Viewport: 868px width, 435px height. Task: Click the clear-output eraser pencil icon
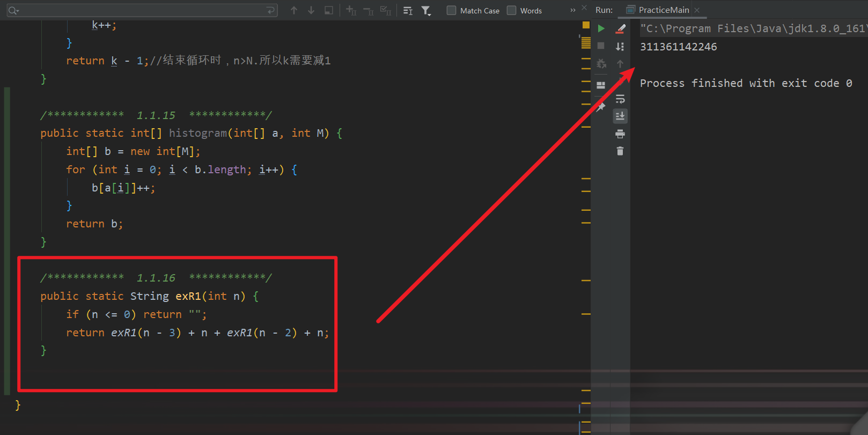620,28
